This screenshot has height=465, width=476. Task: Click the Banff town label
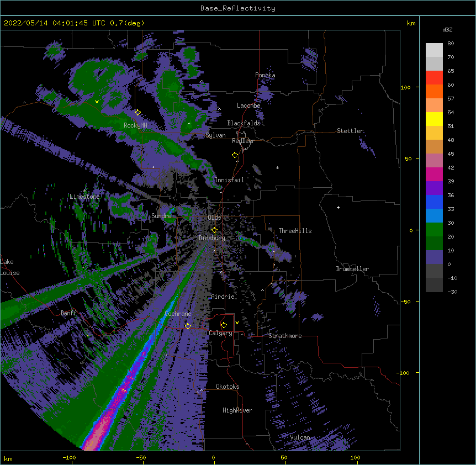(68, 313)
